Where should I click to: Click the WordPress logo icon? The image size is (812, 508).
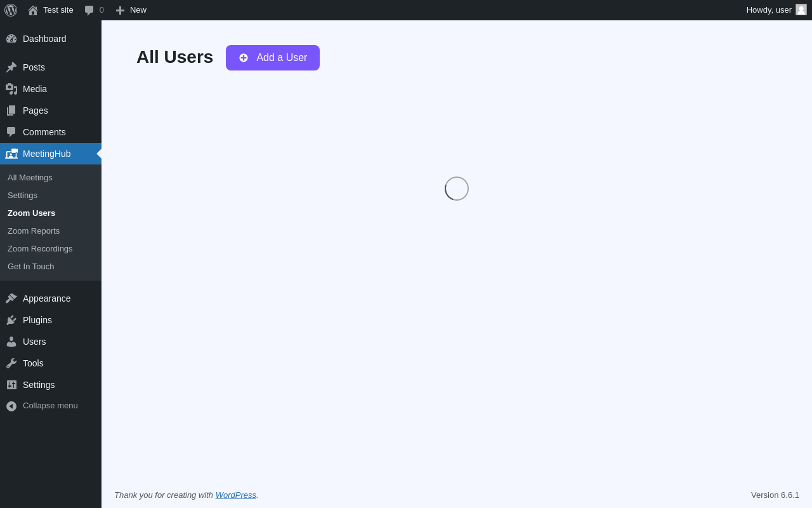coord(11,10)
